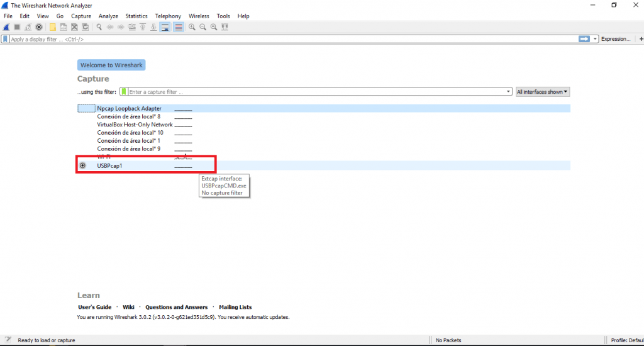Expand the capture filter dropdown arrow
Image resolution: width=644 pixels, height=346 pixels.
pos(508,92)
